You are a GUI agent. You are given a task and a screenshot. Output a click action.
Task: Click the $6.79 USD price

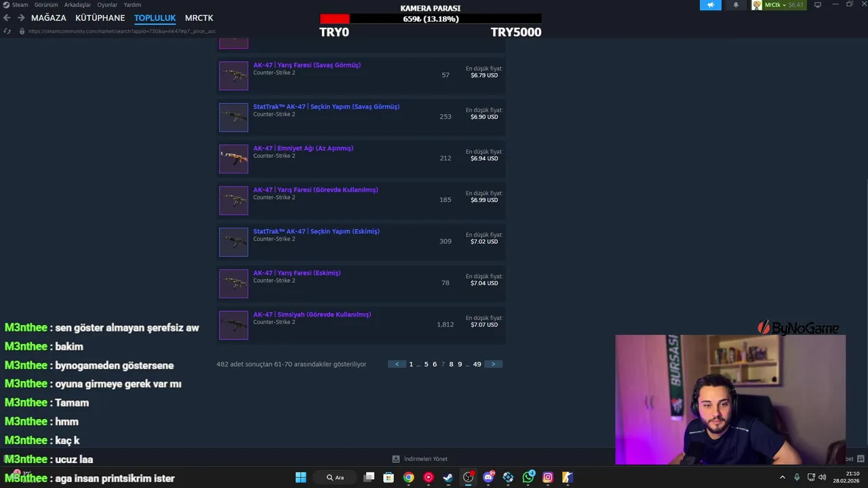pos(484,75)
